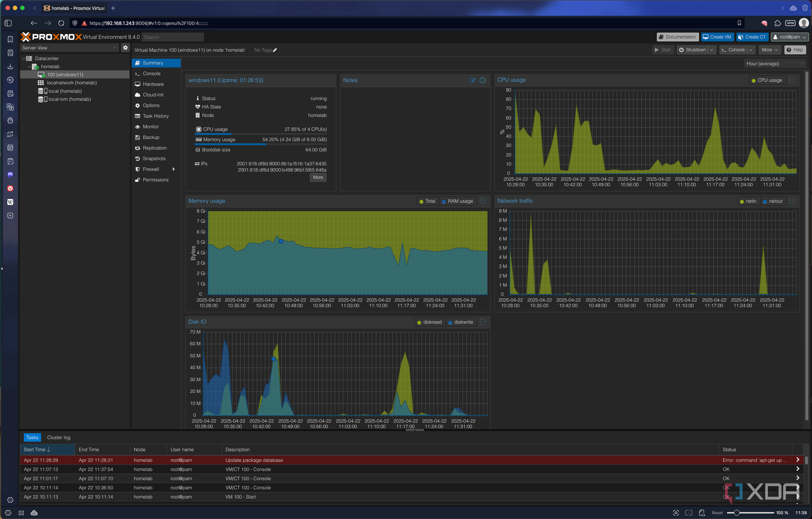Click the Create VM button
Screen dimensions: 812x519
click(x=717, y=37)
